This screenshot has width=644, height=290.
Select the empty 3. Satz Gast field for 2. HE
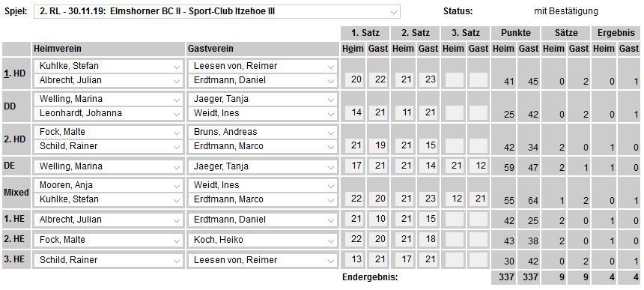tap(479, 240)
